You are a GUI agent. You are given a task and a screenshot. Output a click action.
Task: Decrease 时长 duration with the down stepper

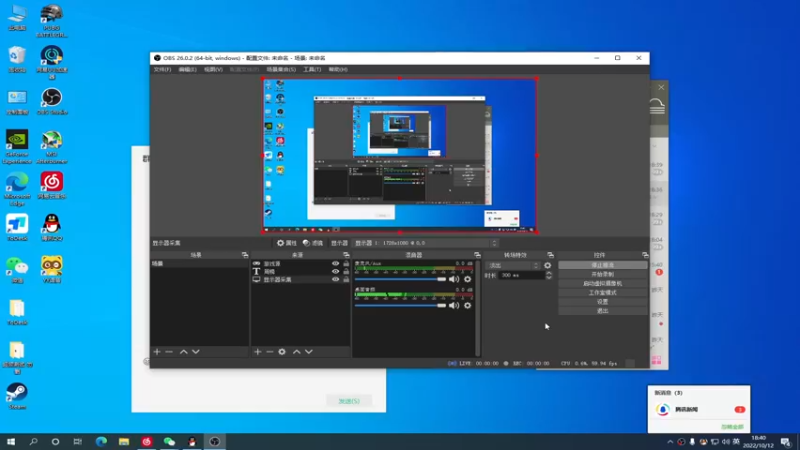coord(548,278)
